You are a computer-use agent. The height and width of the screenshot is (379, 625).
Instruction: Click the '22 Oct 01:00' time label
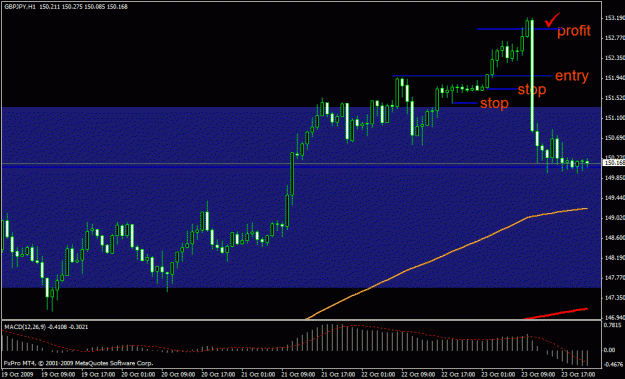click(378, 375)
